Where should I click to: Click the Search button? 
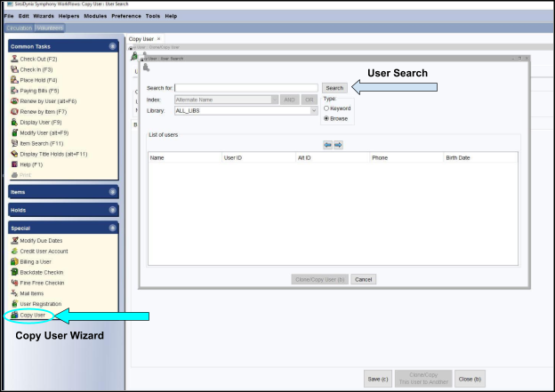coord(334,88)
